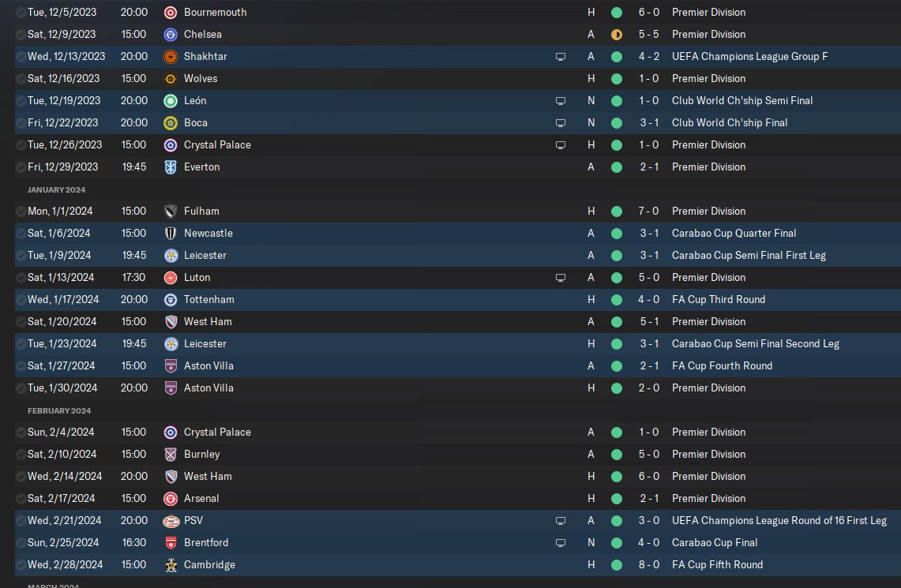Click the orange draw indicator on Chelsea row

pos(617,35)
